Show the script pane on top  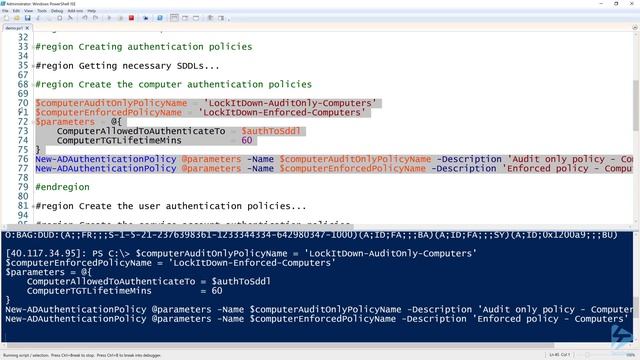tap(174, 18)
